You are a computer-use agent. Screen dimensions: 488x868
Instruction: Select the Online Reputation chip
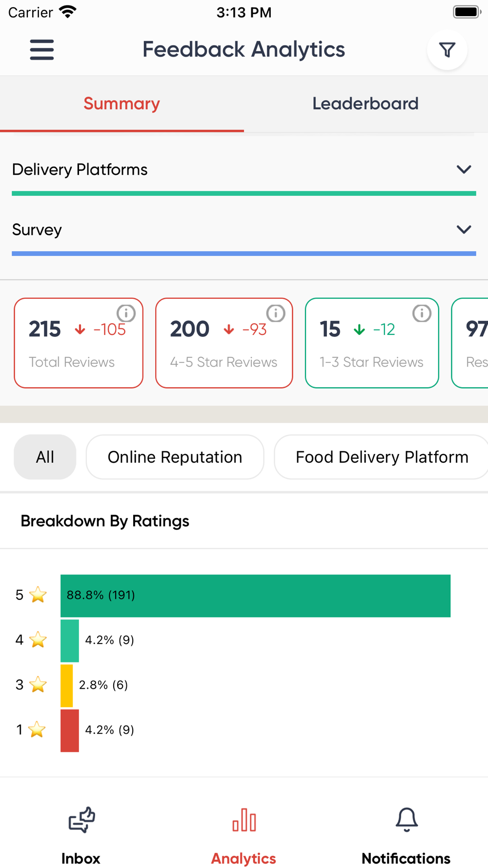[x=175, y=457]
